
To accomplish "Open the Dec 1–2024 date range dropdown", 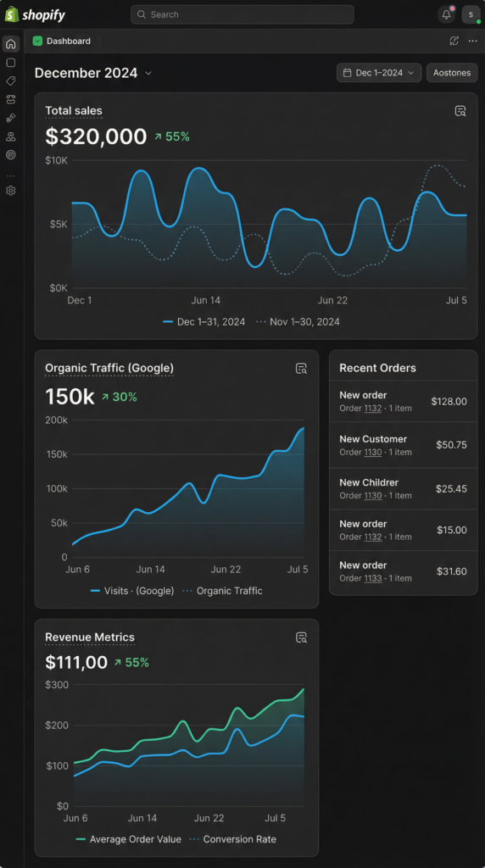I will point(379,73).
